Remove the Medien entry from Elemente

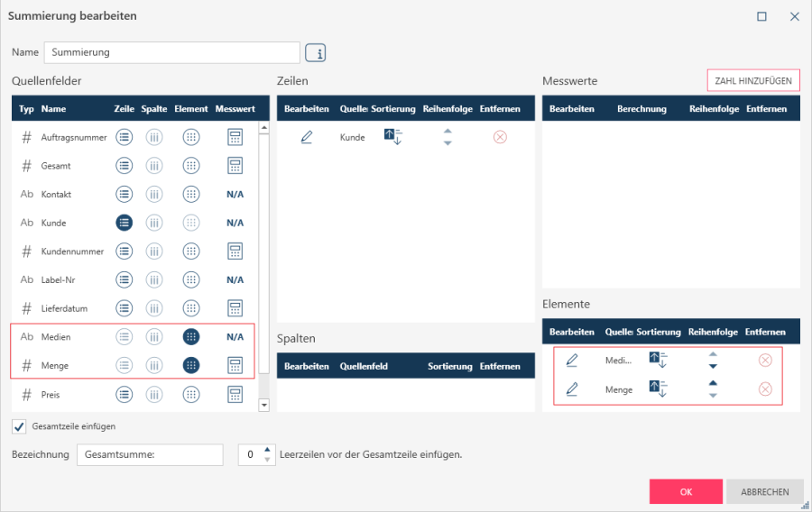point(765,361)
